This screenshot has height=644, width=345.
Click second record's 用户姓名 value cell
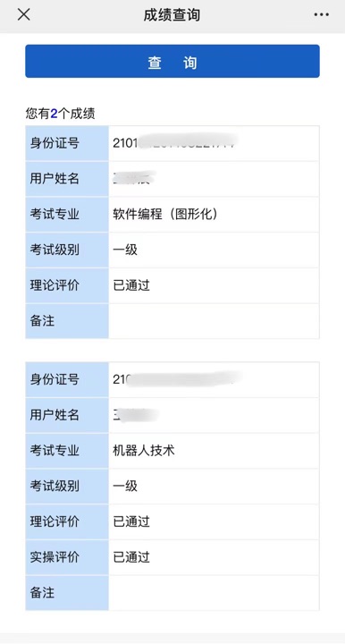pyautogui.click(x=214, y=415)
